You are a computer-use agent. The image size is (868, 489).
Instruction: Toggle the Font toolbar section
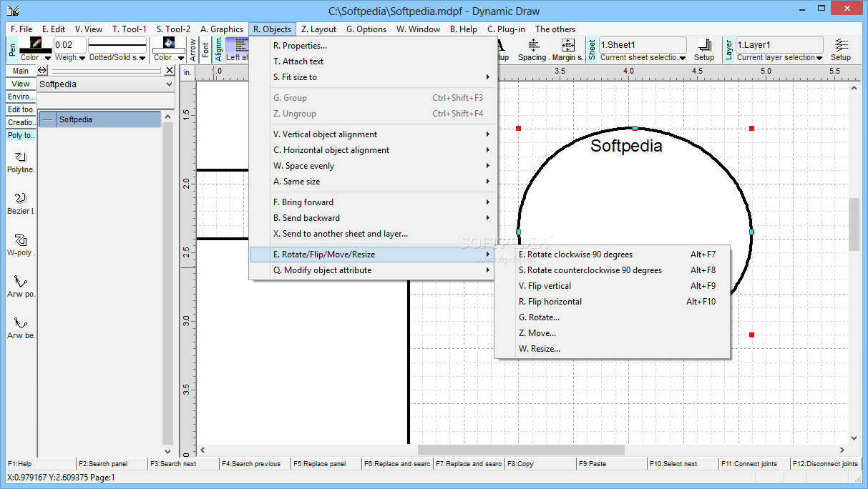(x=206, y=49)
